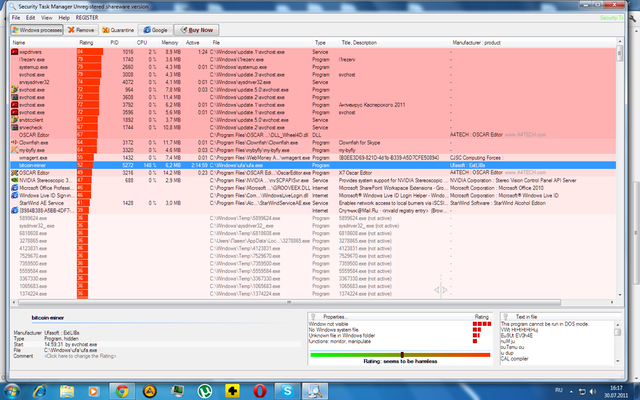Viewport: 640px width, 400px height.
Task: Sort by the Memory column header
Action: point(170,42)
